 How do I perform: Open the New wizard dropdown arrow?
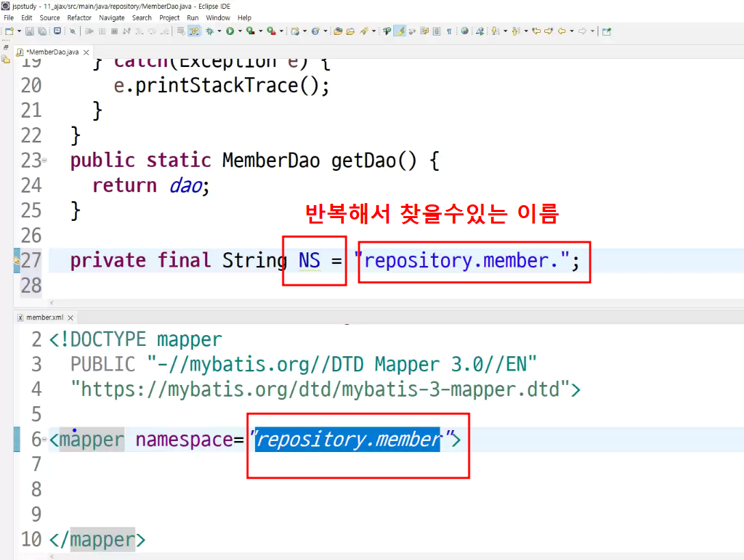point(19,31)
